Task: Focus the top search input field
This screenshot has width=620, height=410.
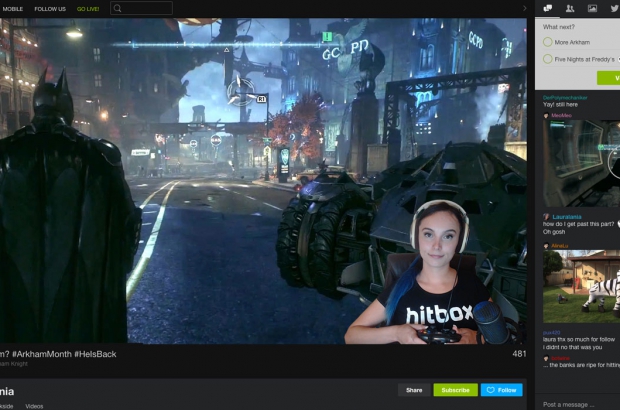Action: [x=142, y=8]
